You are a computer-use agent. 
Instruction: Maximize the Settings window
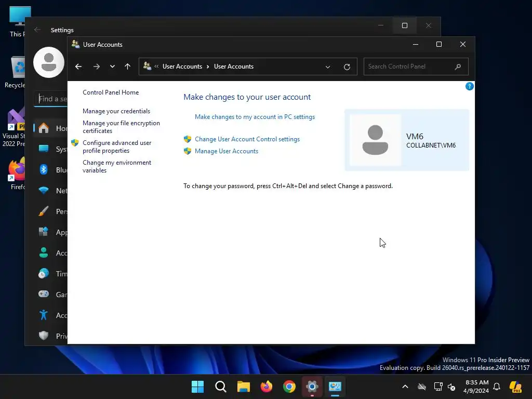[x=404, y=25]
